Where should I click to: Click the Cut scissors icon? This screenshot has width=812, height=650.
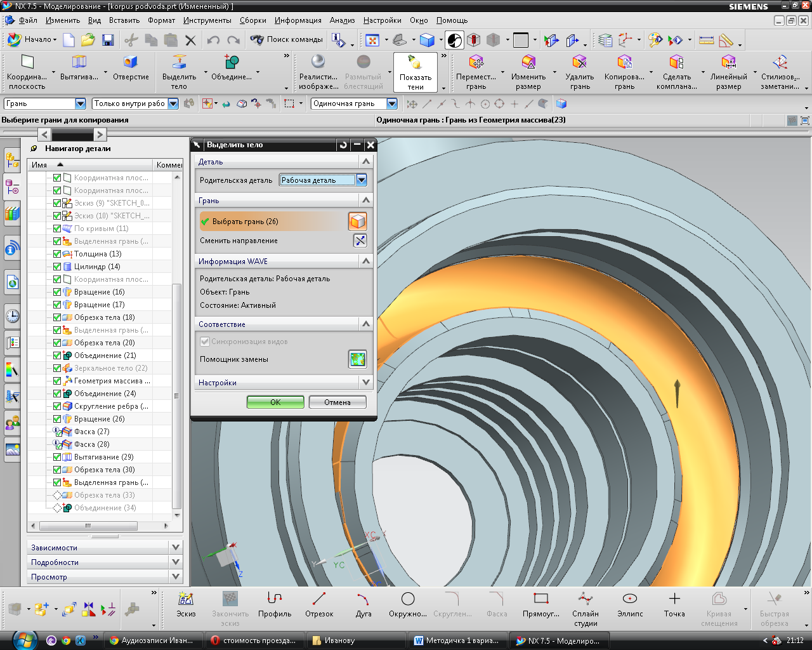pos(131,40)
